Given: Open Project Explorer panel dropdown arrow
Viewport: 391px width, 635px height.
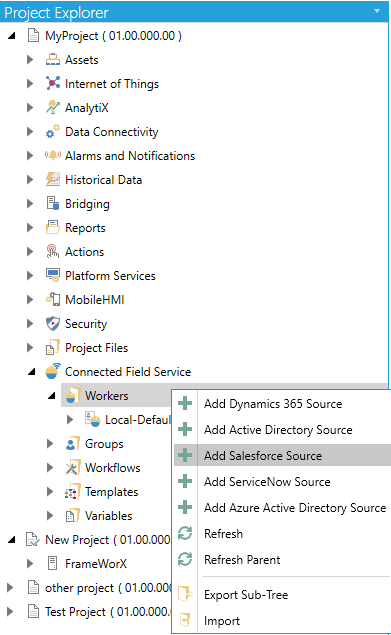Looking at the screenshot, I should click(377, 11).
